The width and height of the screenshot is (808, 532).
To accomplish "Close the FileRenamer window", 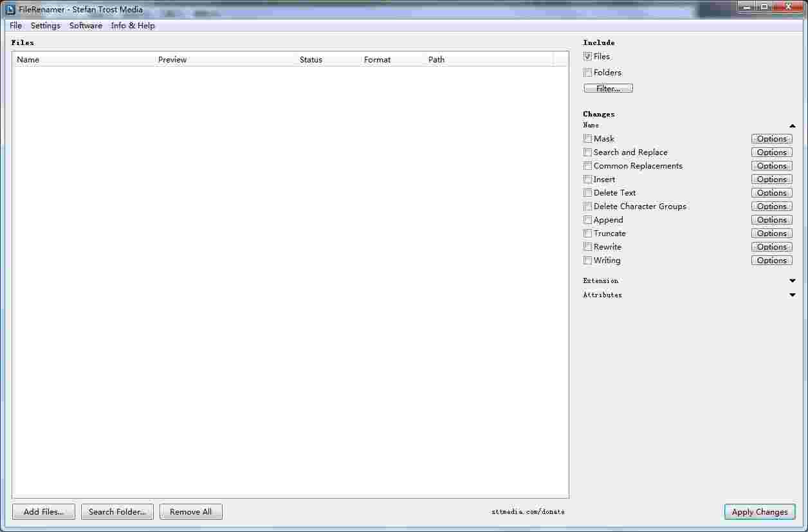I will [x=787, y=7].
